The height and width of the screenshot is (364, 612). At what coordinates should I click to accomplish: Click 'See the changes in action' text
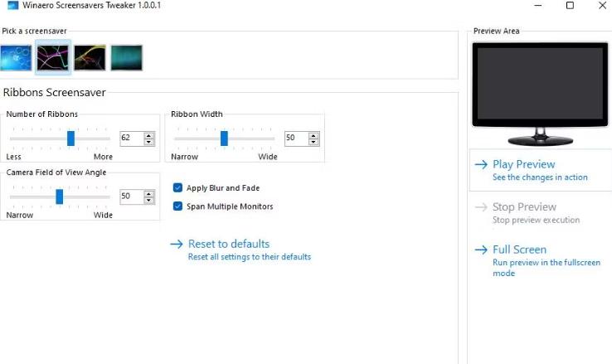pyautogui.click(x=540, y=177)
